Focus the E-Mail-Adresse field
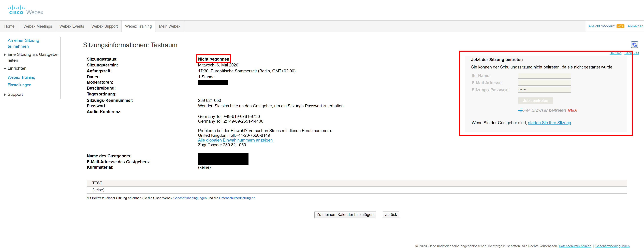The width and height of the screenshot is (644, 252). 544,83
